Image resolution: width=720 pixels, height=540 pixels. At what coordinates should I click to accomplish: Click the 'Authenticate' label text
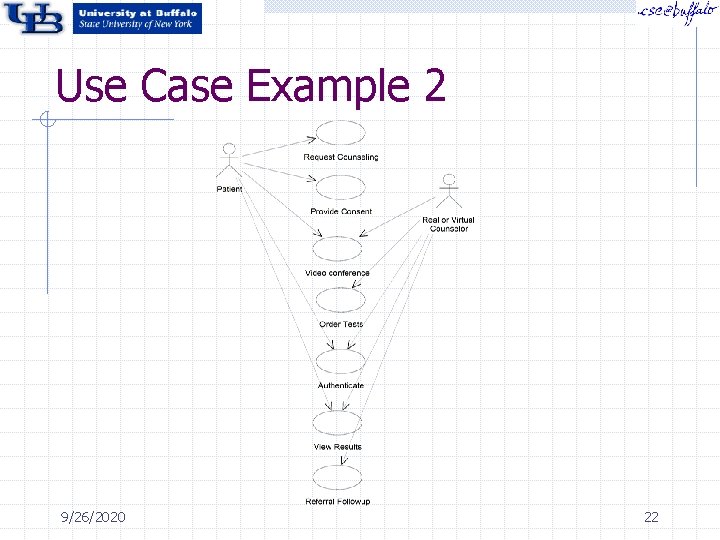click(341, 386)
